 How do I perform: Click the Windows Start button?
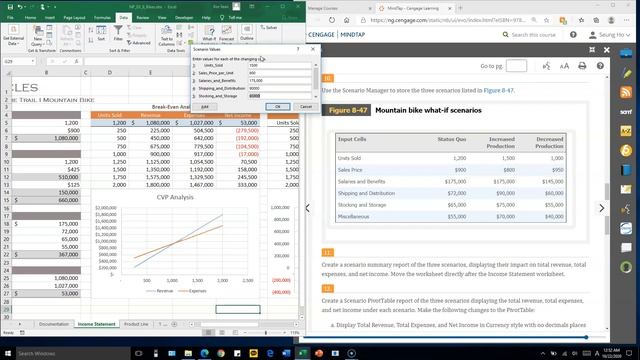pyautogui.click(x=7, y=353)
